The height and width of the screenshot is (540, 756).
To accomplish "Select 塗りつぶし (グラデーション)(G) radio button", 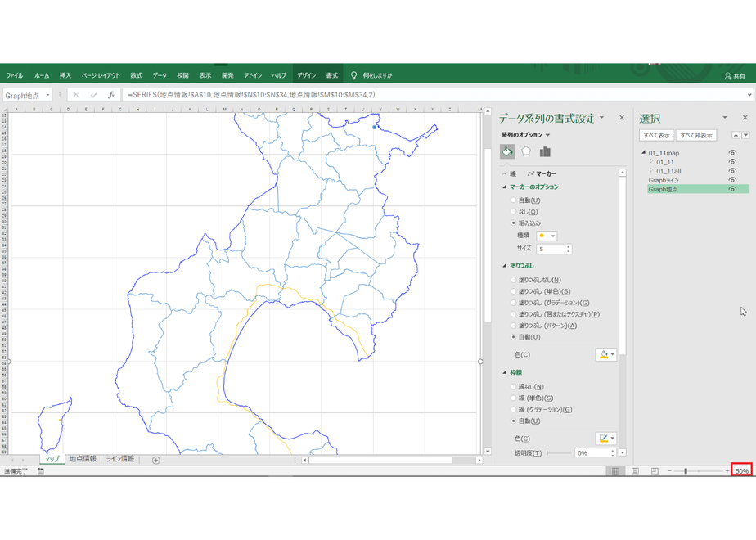I will pyautogui.click(x=514, y=303).
